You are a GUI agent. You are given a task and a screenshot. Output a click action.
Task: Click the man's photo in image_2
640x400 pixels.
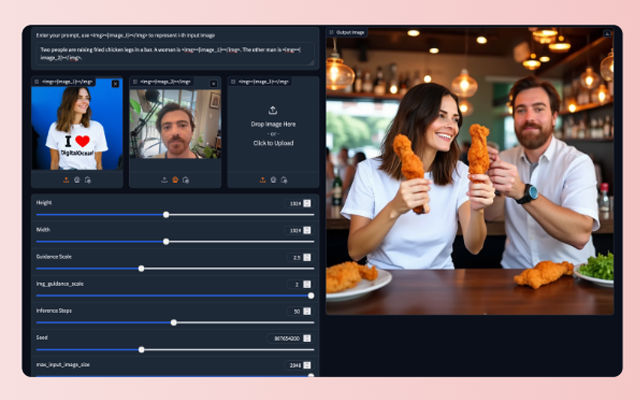click(175, 124)
